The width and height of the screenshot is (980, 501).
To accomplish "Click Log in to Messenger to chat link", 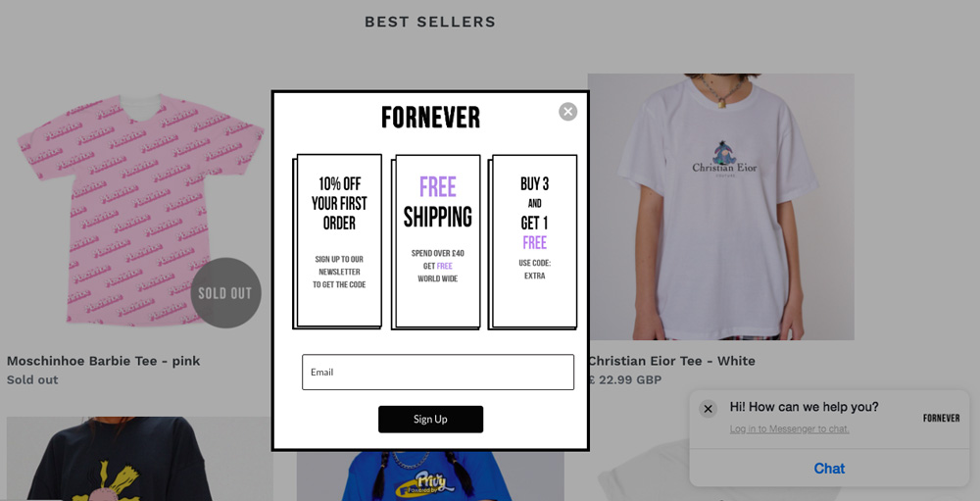I will point(789,429).
